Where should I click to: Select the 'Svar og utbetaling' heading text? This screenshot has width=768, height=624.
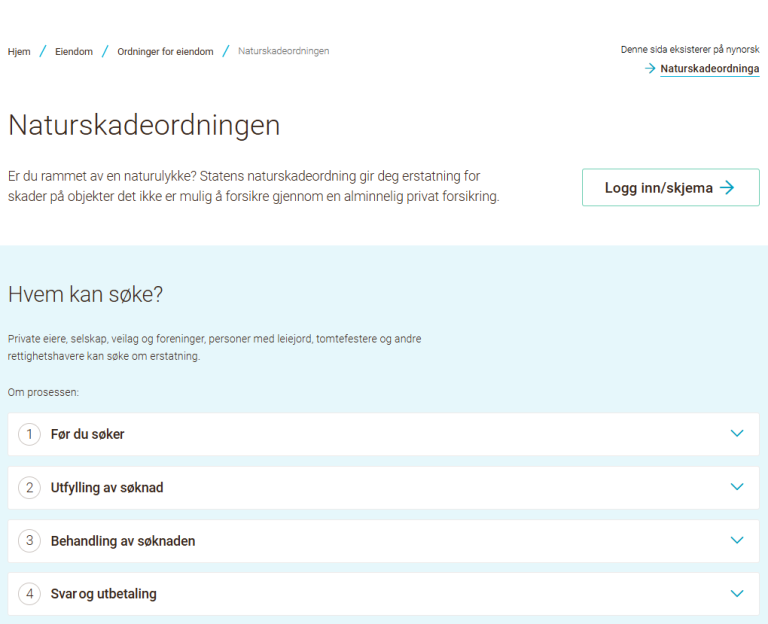(x=104, y=594)
